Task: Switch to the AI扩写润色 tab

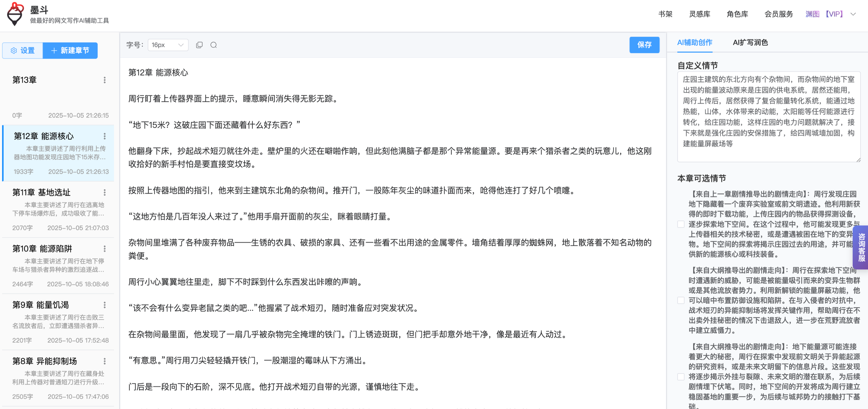Action: click(x=750, y=43)
